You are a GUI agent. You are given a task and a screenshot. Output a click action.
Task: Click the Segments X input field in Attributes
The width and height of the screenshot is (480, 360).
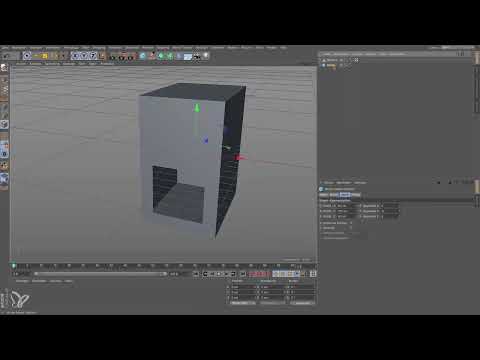(391, 206)
